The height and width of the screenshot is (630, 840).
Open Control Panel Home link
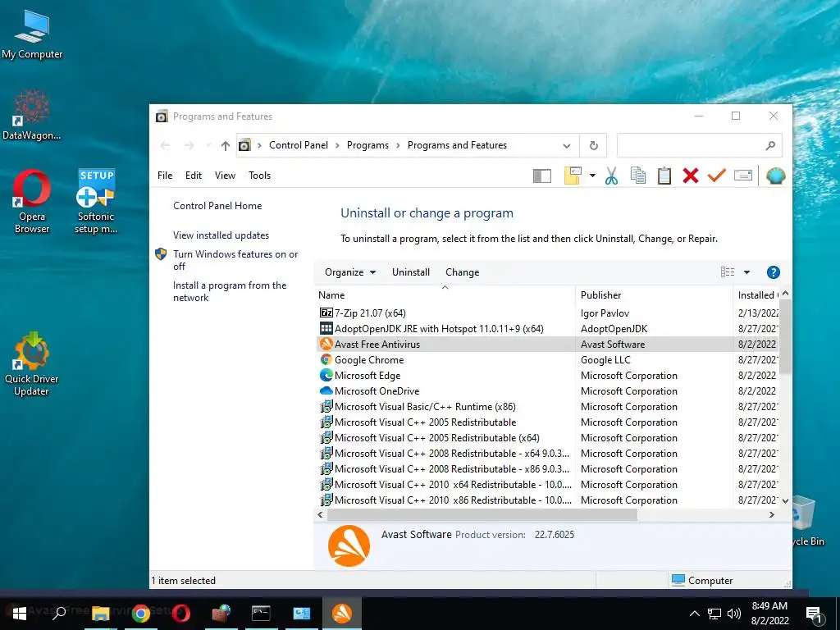(x=217, y=206)
